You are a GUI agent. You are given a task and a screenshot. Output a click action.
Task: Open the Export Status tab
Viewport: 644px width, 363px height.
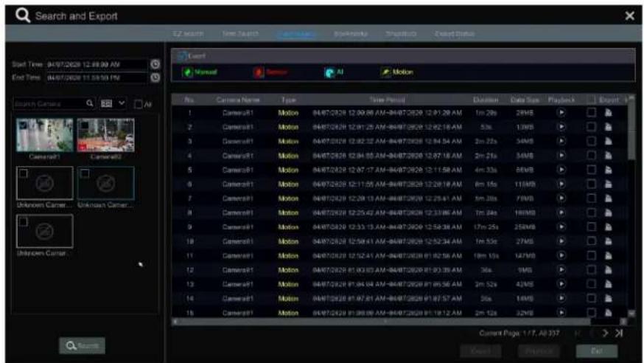pyautogui.click(x=454, y=34)
